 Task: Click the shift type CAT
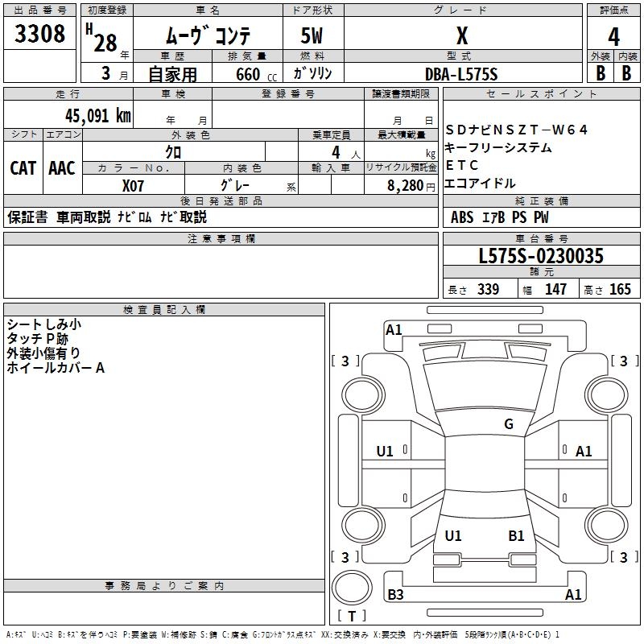pos(23,168)
